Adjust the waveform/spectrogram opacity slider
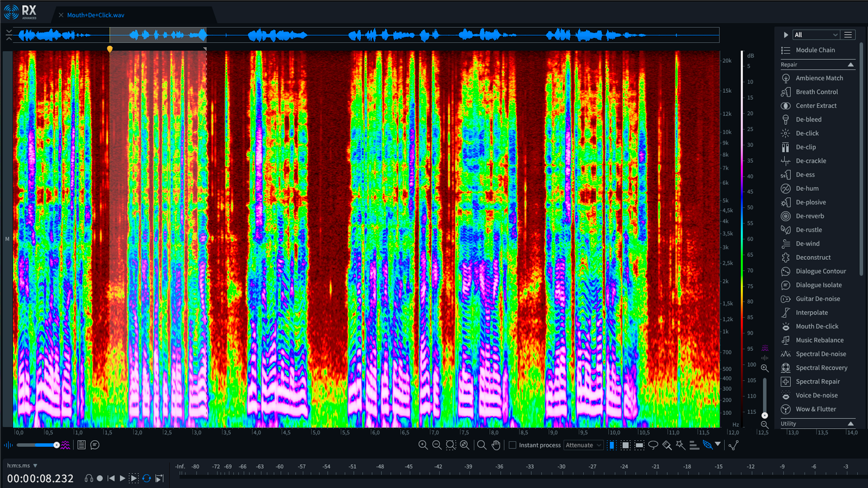The width and height of the screenshot is (868, 488). click(56, 445)
